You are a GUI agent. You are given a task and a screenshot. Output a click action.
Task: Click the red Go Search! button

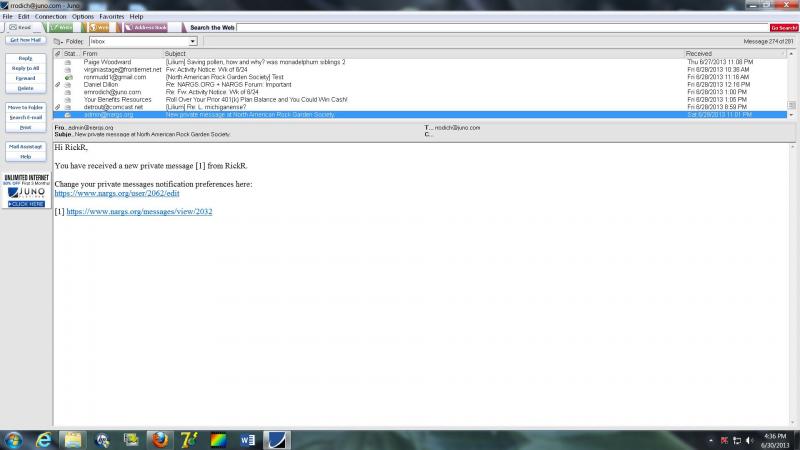tap(784, 28)
